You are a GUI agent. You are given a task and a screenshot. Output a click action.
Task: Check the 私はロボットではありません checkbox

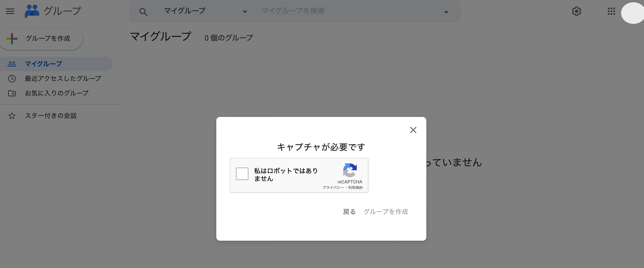[x=242, y=174]
